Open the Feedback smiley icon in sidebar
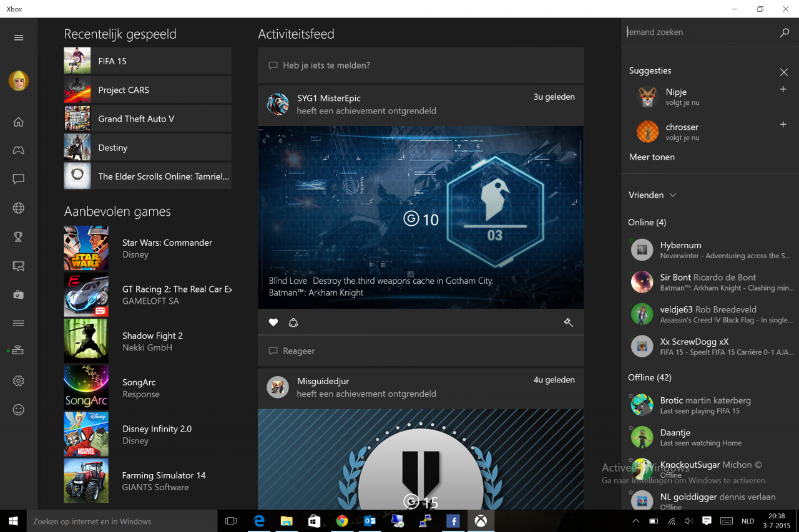This screenshot has height=532, width=799. coord(19,410)
